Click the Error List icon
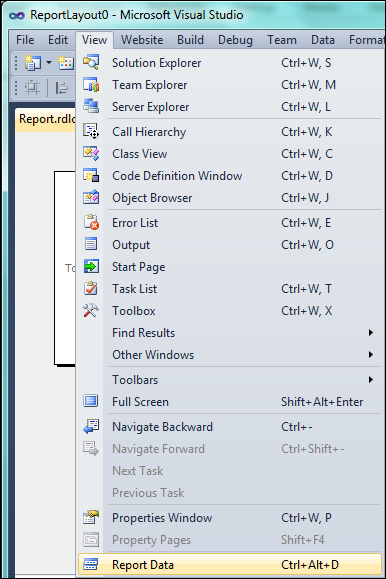 click(x=91, y=223)
